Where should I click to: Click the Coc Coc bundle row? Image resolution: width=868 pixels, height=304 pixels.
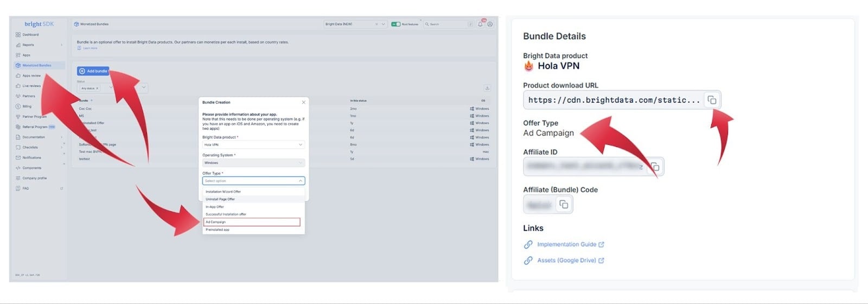pyautogui.click(x=284, y=109)
